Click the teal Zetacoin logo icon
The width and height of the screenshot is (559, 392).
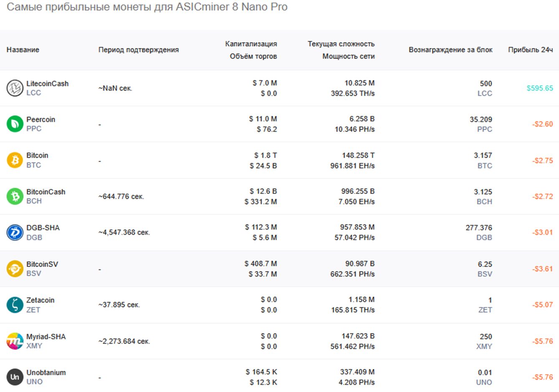(15, 305)
